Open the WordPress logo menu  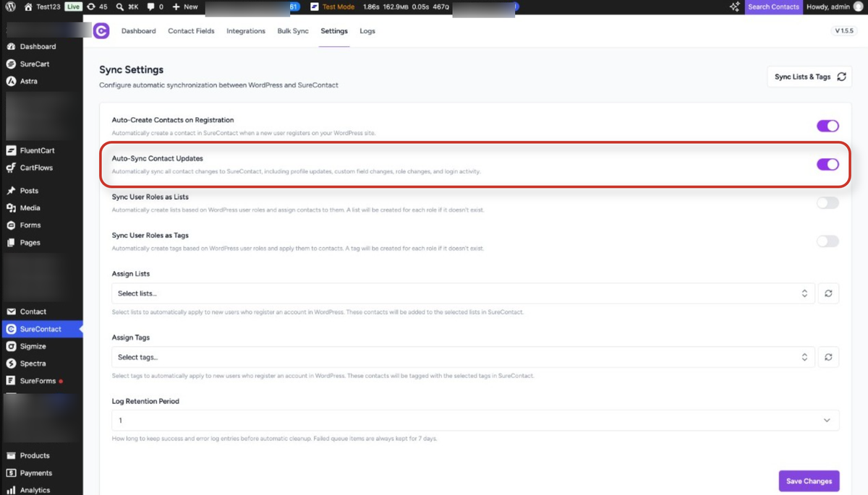[x=10, y=7]
